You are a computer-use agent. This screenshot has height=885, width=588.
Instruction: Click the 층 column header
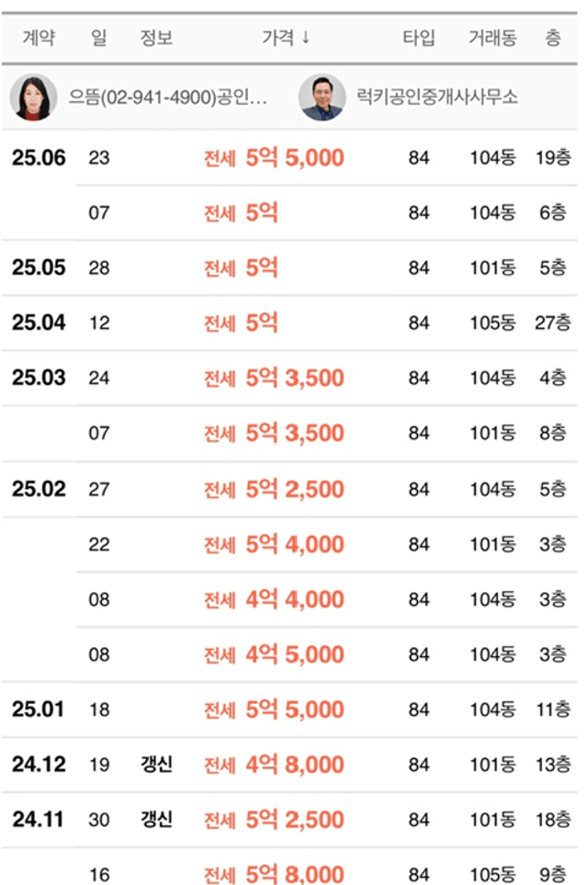[553, 38]
